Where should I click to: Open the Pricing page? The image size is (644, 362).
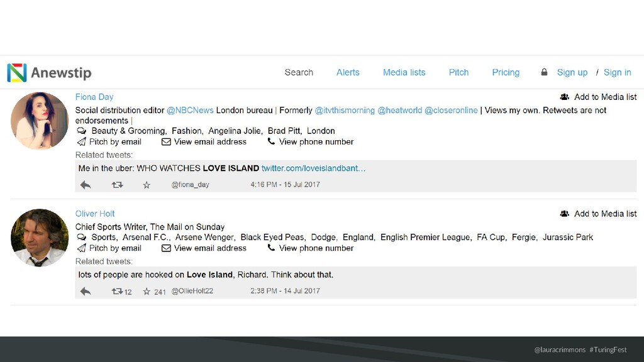pos(506,72)
